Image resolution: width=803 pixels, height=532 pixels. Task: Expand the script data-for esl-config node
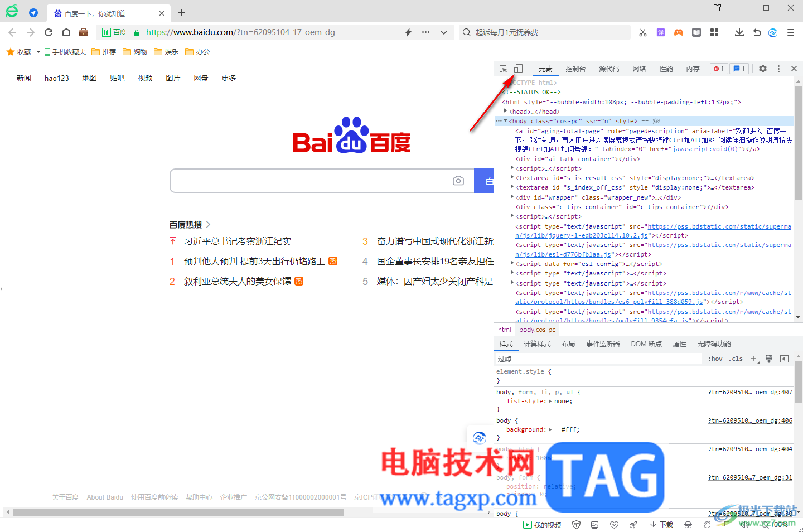pyautogui.click(x=512, y=264)
